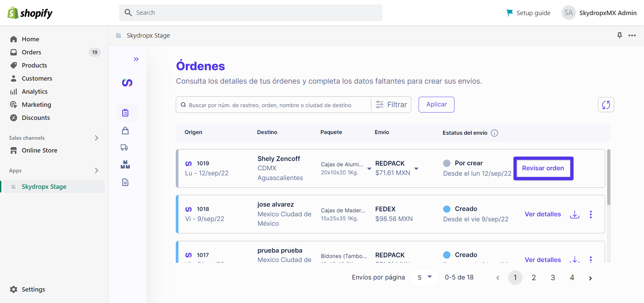Open Online Store channel
The width and height of the screenshot is (644, 303).
39,150
